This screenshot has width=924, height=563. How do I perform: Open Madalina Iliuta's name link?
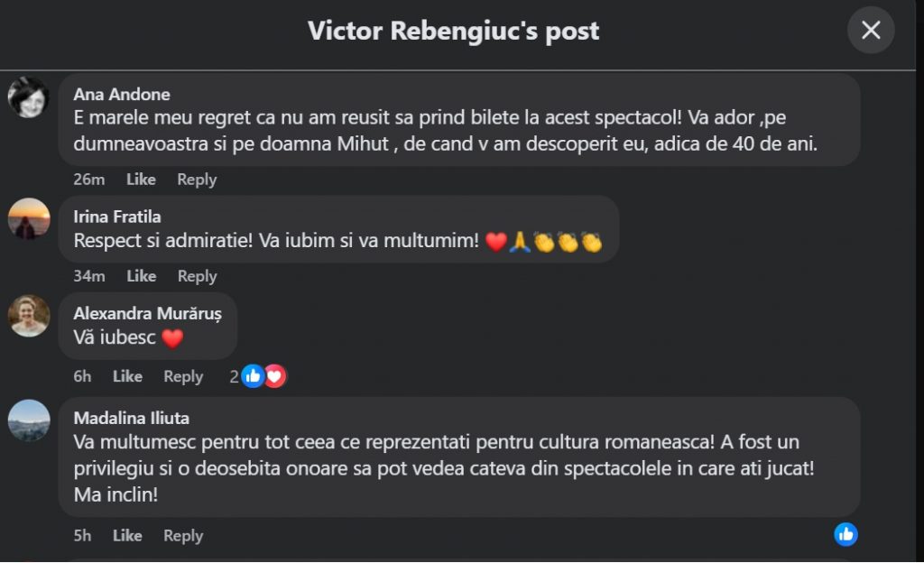132,419
